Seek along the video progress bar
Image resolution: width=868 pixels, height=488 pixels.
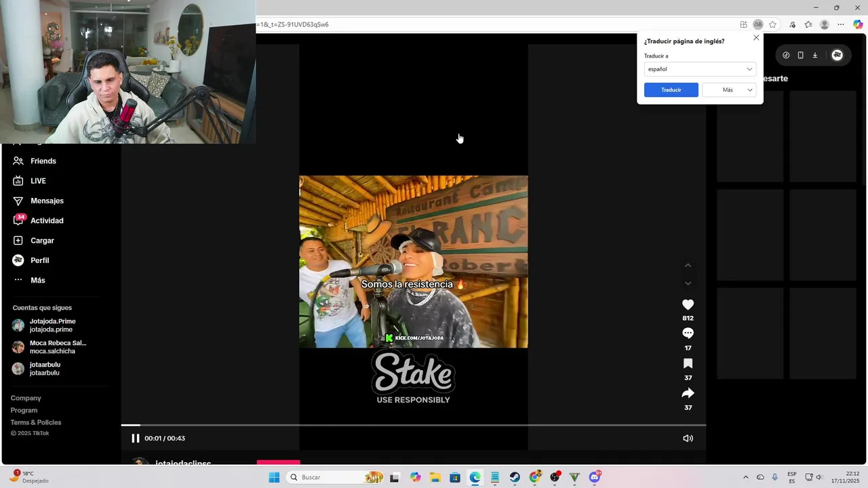click(414, 425)
